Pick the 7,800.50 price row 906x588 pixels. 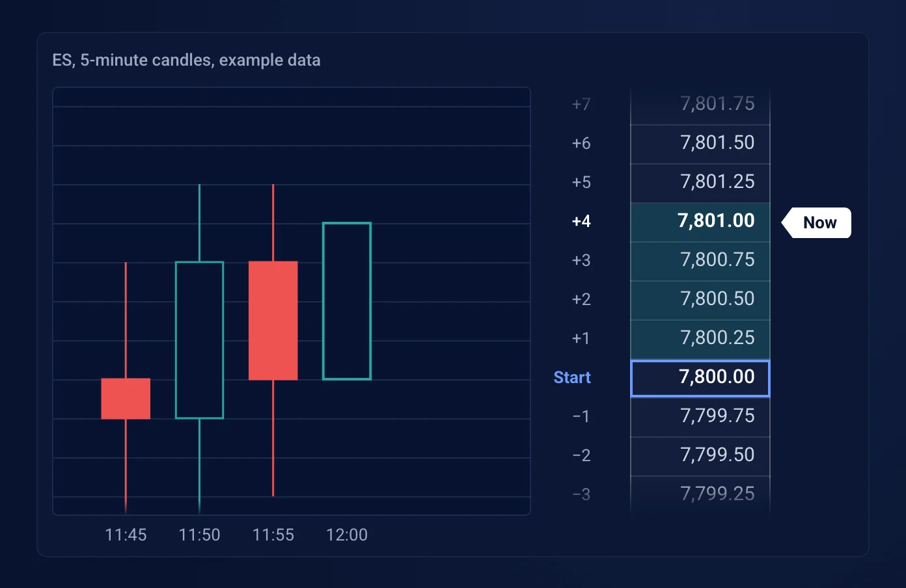click(x=700, y=300)
